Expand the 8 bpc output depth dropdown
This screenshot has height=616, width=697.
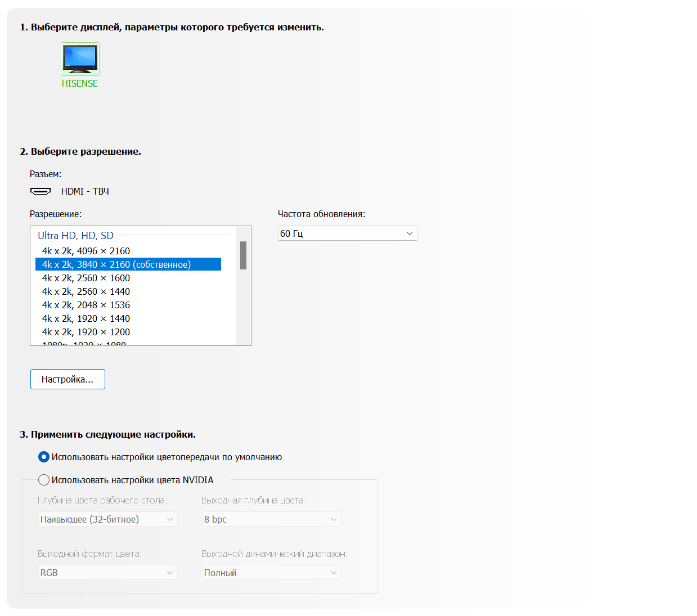pos(271,519)
